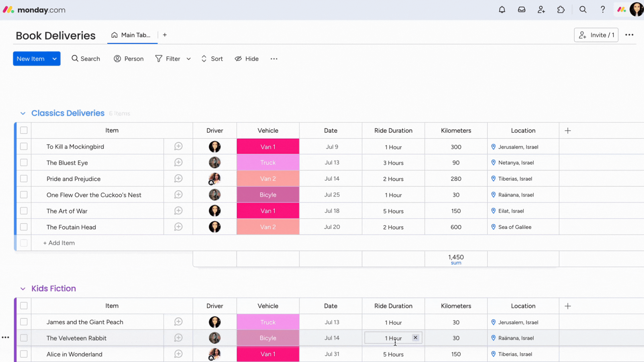Open the New Item dropdown arrow
The width and height of the screenshot is (644, 362).
pyautogui.click(x=54, y=59)
